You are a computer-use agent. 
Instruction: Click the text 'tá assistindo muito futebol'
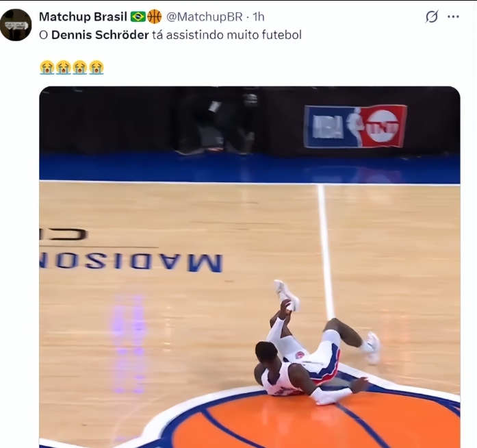point(227,35)
